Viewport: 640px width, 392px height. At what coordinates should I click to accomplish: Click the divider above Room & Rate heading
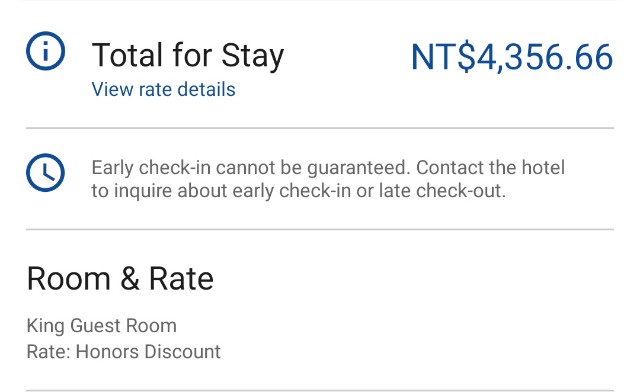point(320,229)
